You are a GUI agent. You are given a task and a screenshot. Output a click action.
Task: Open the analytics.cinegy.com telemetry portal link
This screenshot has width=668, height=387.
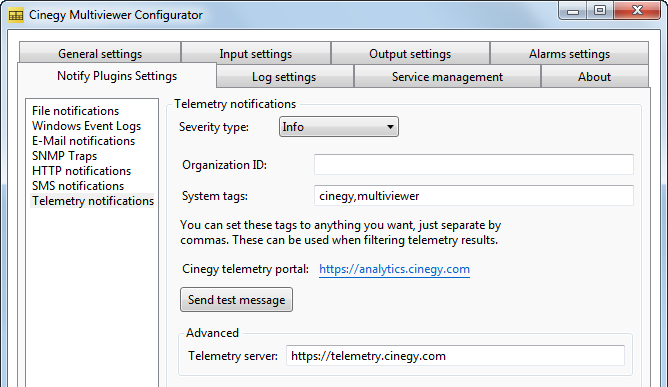(x=394, y=269)
